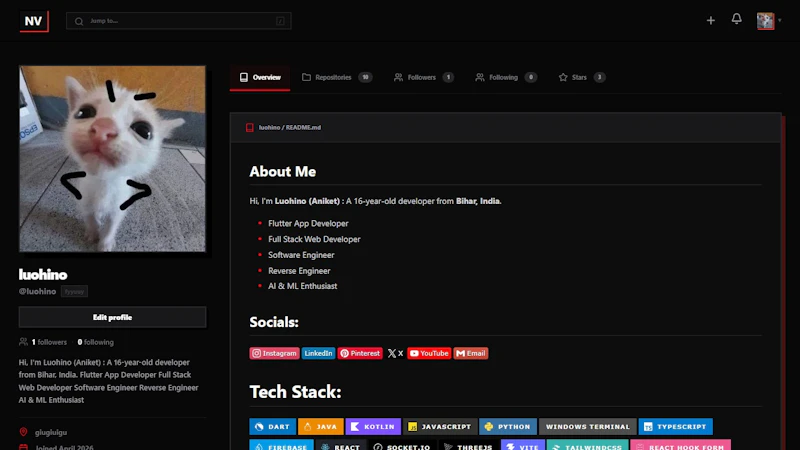Click the TypeScript tech badge

[x=676, y=427]
